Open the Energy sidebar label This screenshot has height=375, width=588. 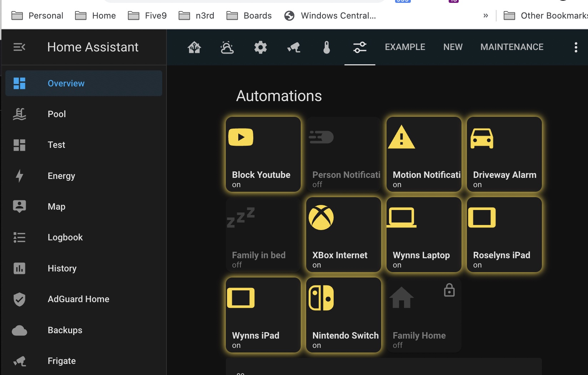click(61, 176)
